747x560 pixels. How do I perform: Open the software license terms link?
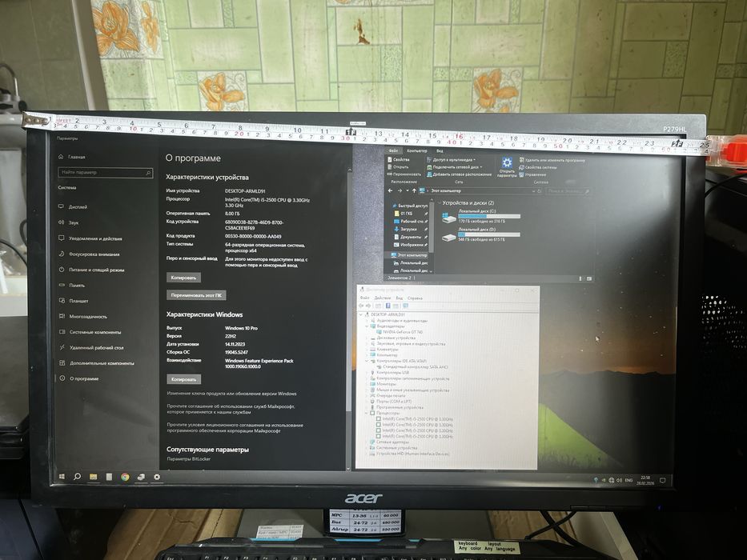pos(235,428)
